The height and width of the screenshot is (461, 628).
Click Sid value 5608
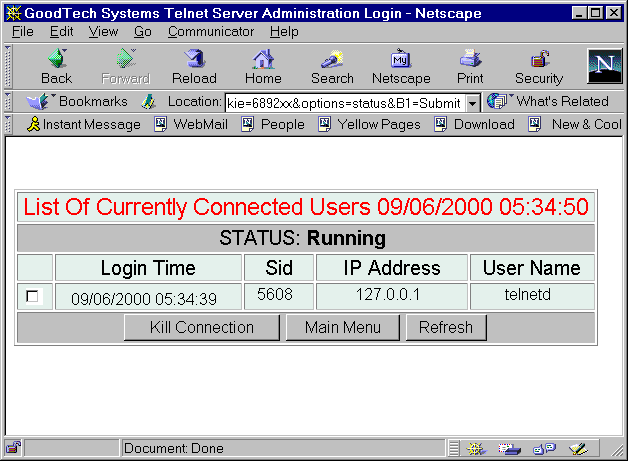point(275,294)
